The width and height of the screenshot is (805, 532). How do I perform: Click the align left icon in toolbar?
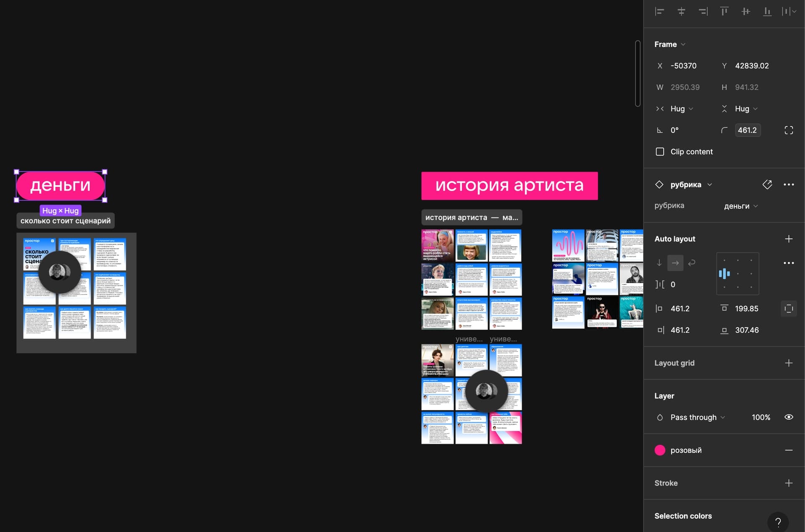(x=658, y=12)
